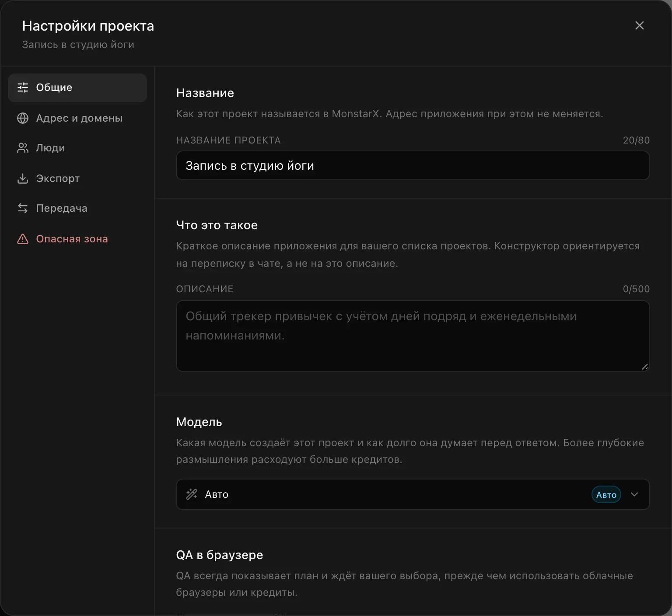The image size is (672, 616).
Task: Click the ОПИСАНИЕ field label
Action: [x=205, y=289]
